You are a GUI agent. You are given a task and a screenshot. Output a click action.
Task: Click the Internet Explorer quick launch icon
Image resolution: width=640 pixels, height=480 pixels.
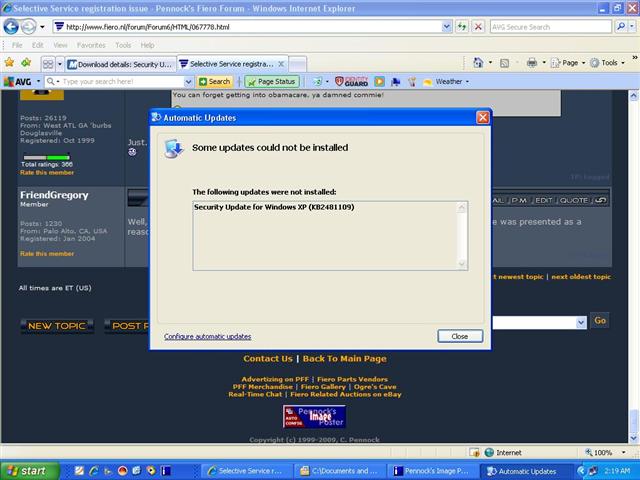[93, 471]
